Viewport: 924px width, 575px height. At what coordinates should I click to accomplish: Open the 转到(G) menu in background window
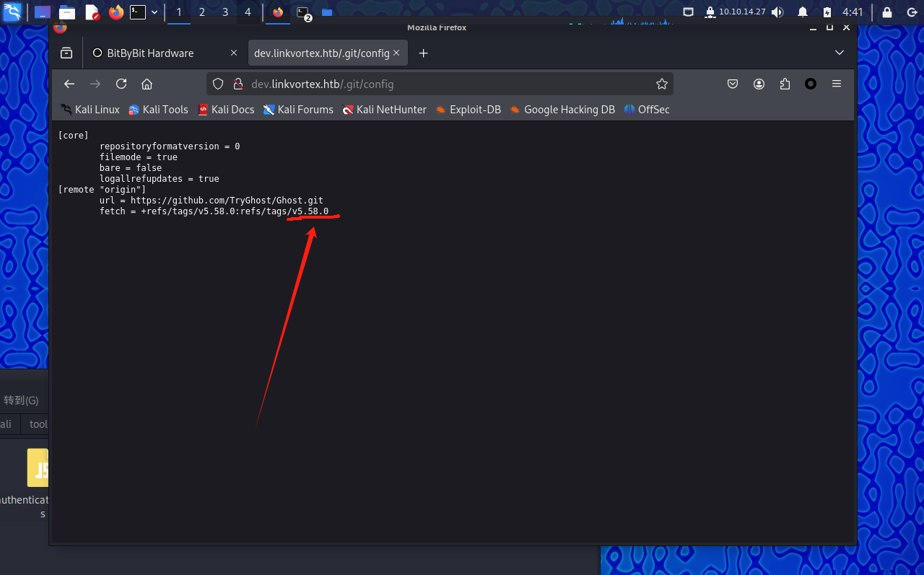click(21, 400)
